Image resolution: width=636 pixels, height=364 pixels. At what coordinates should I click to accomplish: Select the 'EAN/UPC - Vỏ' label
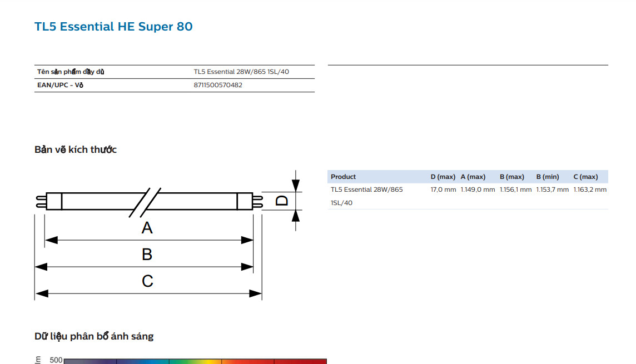[x=61, y=85]
